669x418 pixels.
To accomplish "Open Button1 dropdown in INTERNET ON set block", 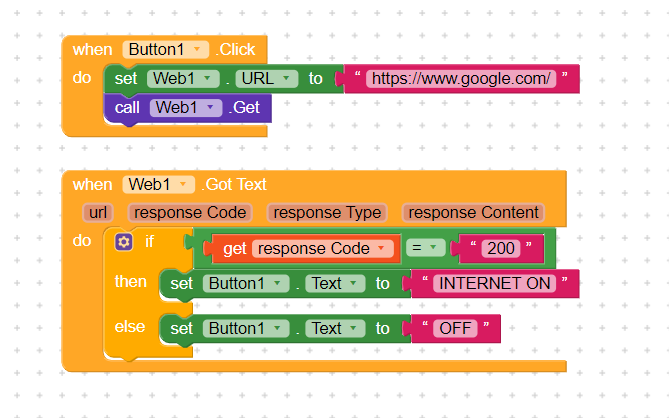I will click(x=246, y=283).
